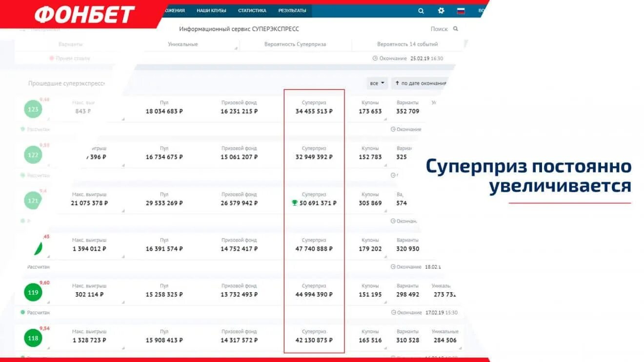Open settings with the gear icon

[x=441, y=11]
